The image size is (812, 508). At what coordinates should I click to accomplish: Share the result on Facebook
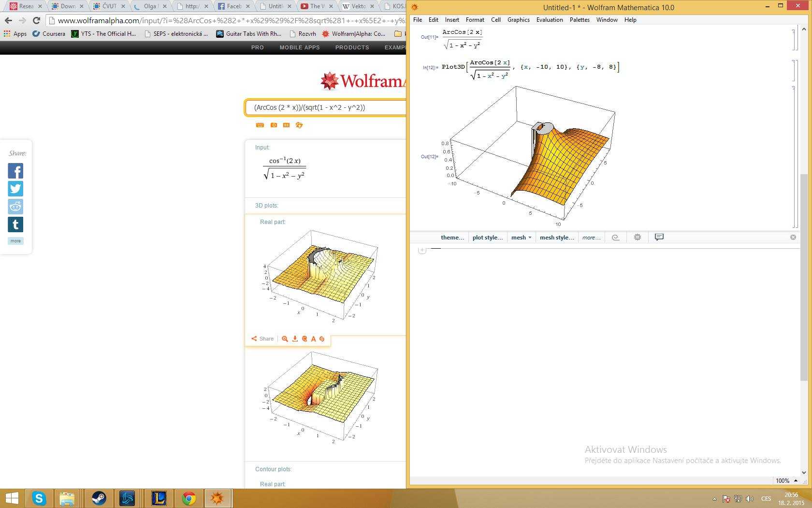pos(15,171)
